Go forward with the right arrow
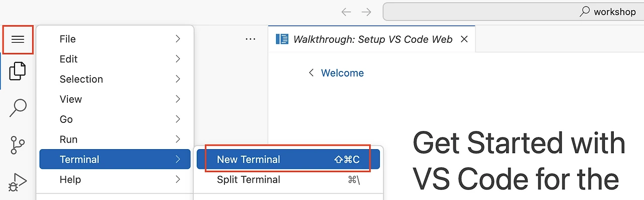 click(366, 12)
